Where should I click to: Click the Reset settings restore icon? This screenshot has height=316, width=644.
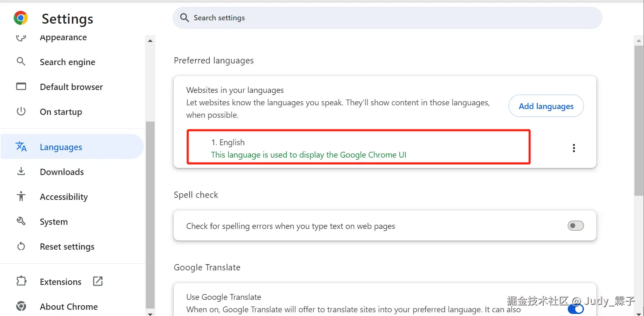click(21, 246)
